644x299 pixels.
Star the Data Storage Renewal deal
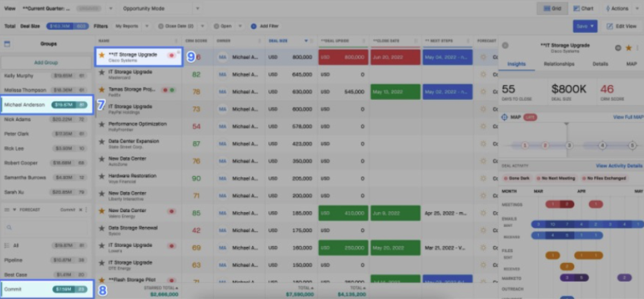click(x=101, y=228)
